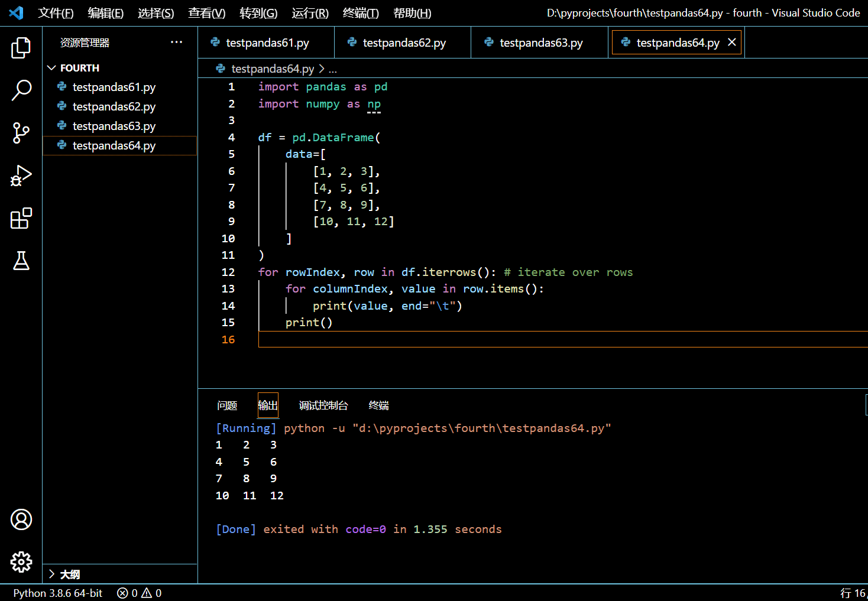Image resolution: width=868 pixels, height=601 pixels.
Task: Switch to testpandas63.py editor tab
Action: [540, 43]
